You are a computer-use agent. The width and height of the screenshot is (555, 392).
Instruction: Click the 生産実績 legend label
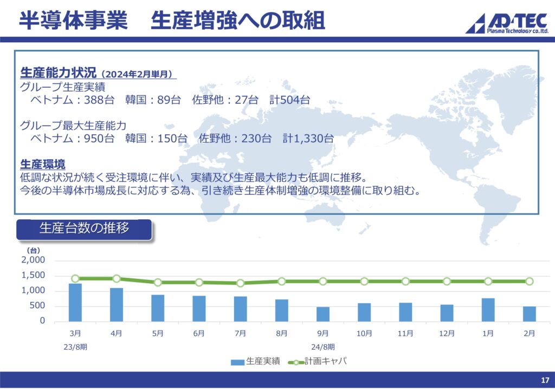click(263, 361)
